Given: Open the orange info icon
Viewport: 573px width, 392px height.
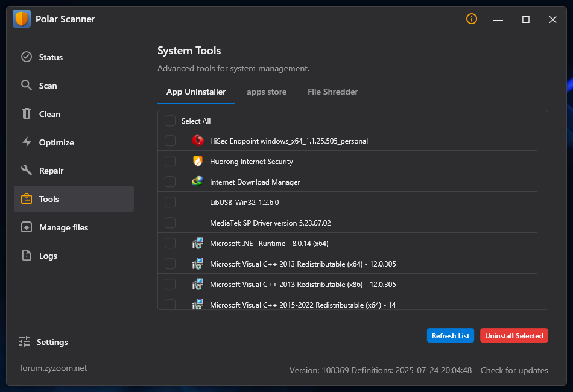Looking at the screenshot, I should click(x=472, y=19).
